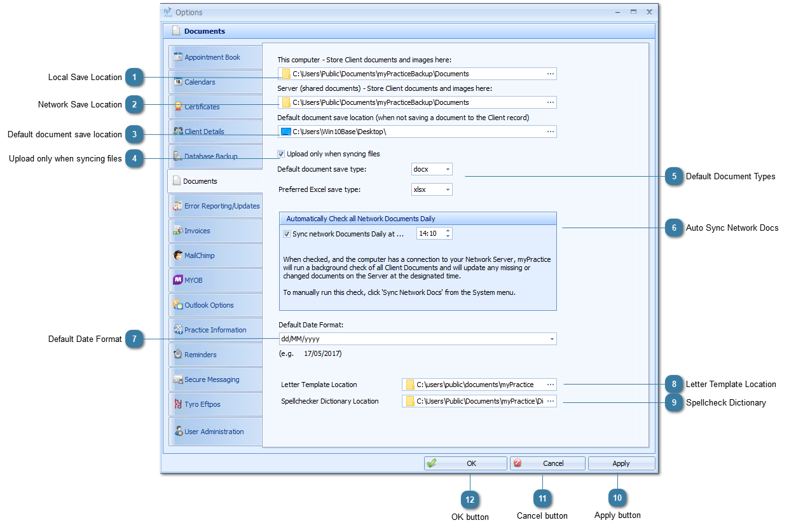
Task: Browse for local documents folder with ellipsis
Action: [551, 74]
